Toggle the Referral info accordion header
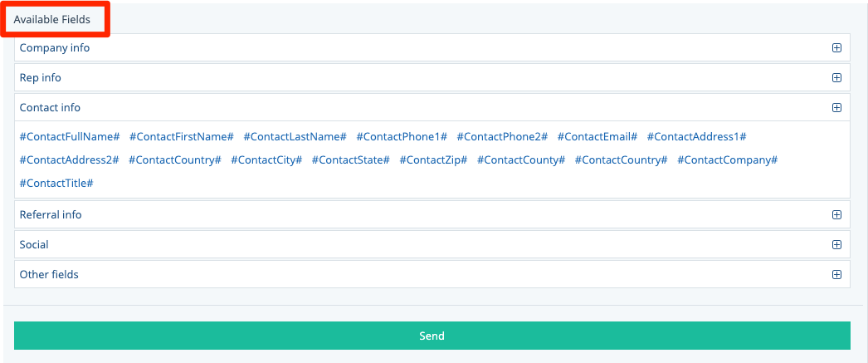 (51, 215)
